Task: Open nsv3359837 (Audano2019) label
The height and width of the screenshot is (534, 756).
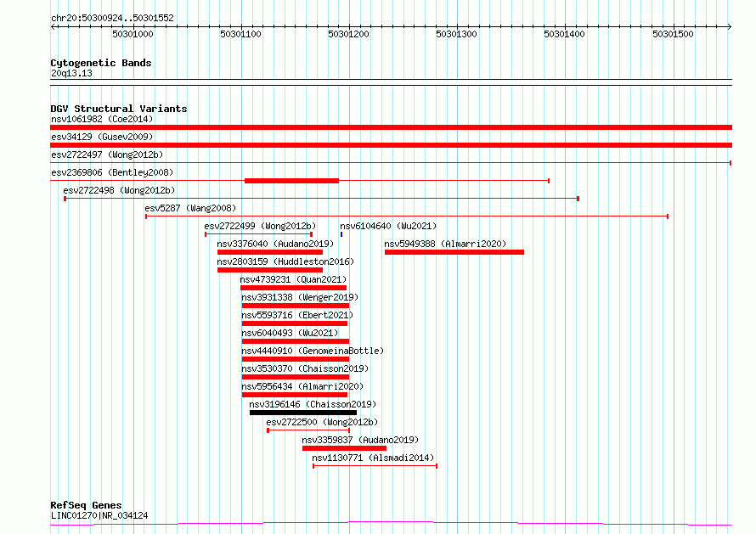Action: click(x=360, y=440)
